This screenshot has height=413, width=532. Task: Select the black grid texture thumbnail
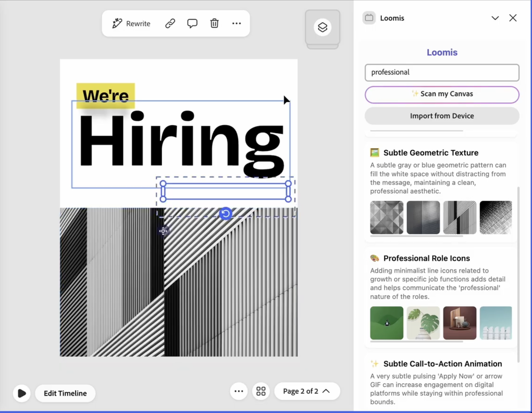point(496,218)
